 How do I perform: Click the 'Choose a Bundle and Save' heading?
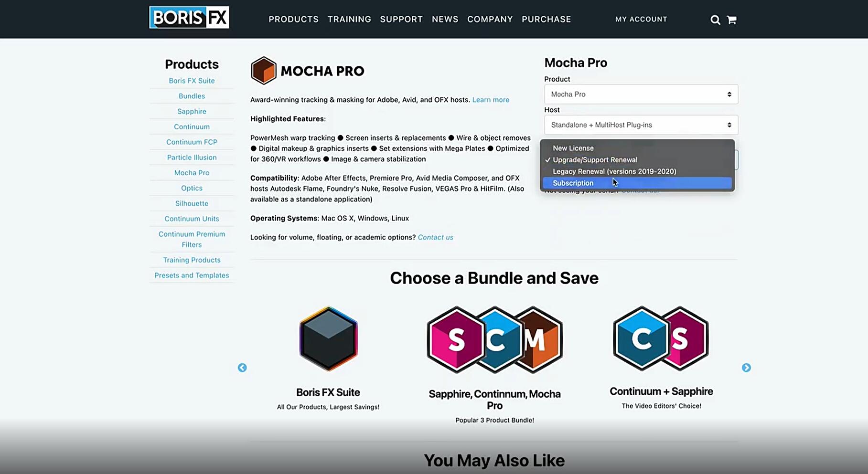(x=494, y=278)
